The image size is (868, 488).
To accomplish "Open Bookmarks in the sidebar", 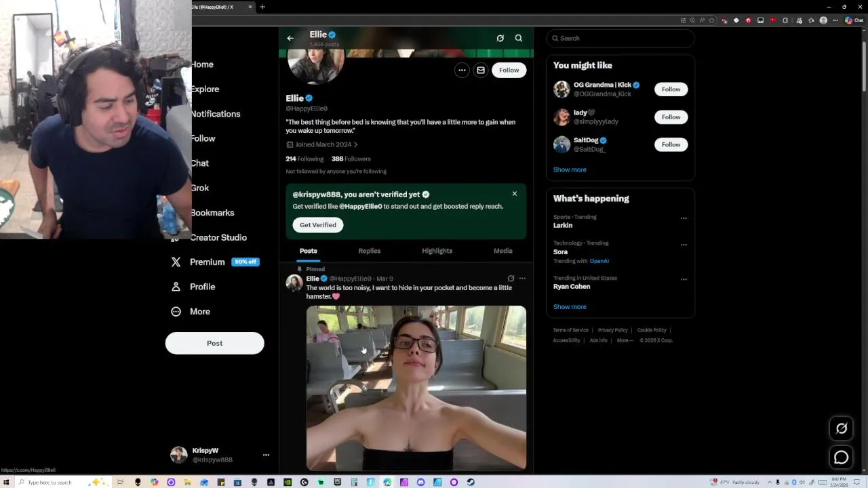I will point(212,213).
